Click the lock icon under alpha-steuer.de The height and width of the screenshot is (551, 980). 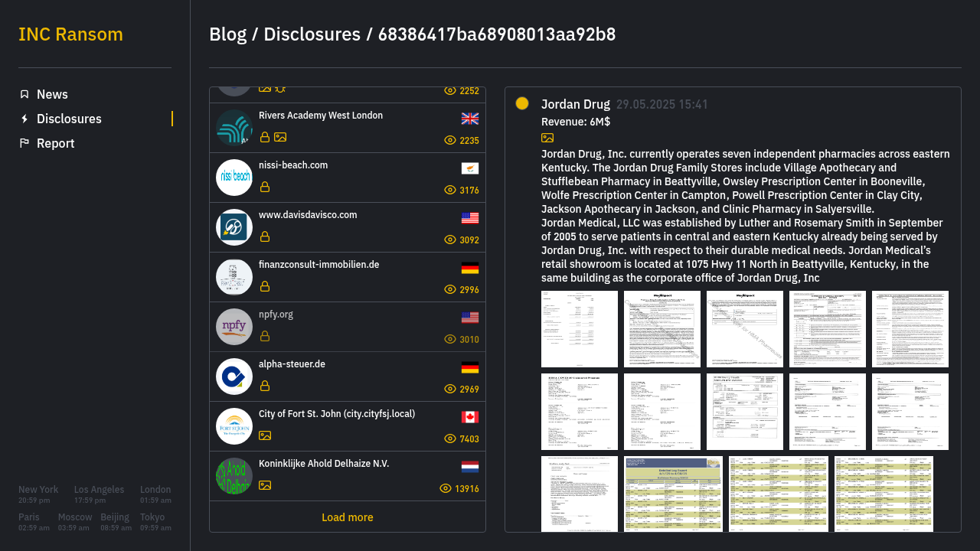(265, 386)
